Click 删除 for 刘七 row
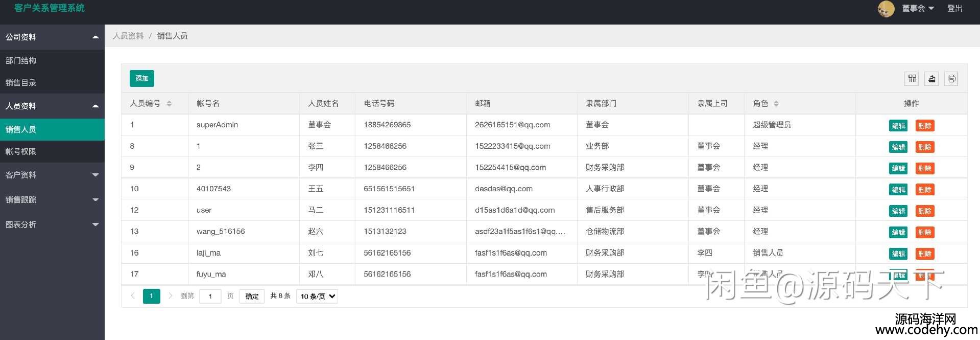980x340 pixels. pyautogui.click(x=925, y=254)
